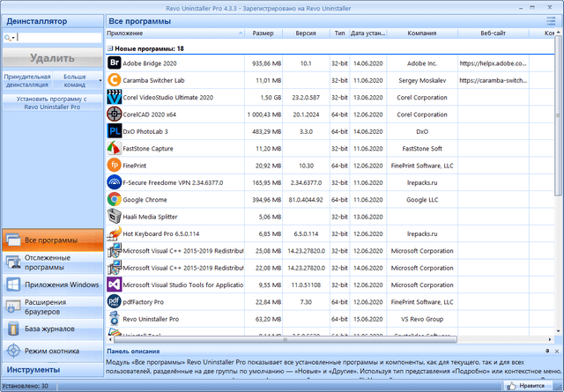Viewport: 564px width, 392px height.
Task: Sort the list by Размер column header
Action: click(263, 33)
